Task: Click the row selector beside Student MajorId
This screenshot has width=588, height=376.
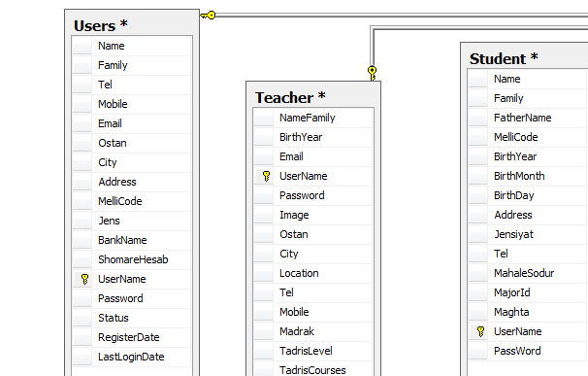Action: [477, 292]
